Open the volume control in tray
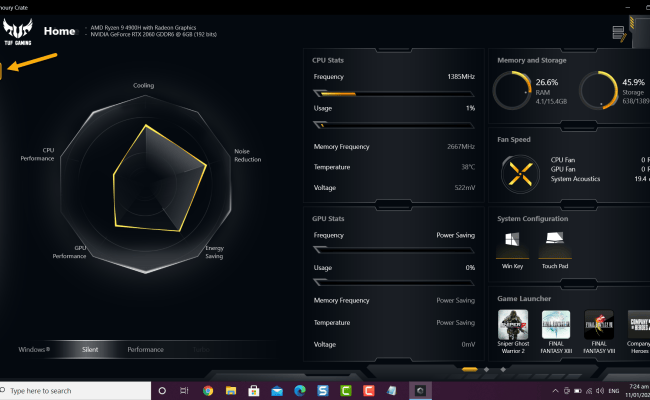This screenshot has height=400, width=650. click(x=600, y=391)
